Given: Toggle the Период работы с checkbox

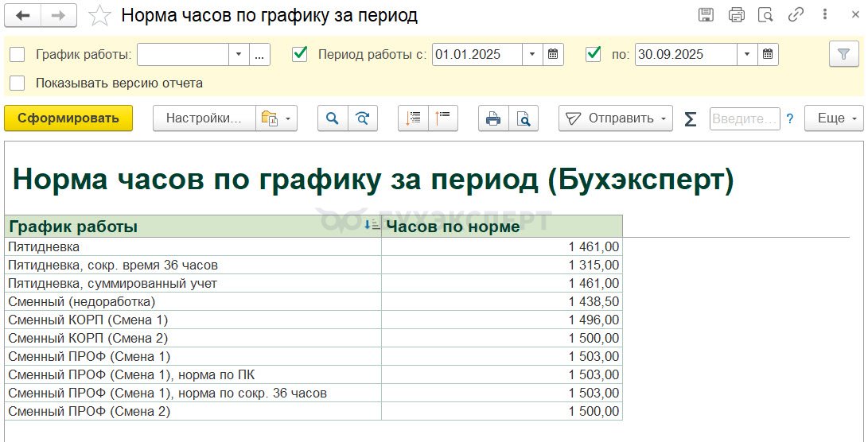Looking at the screenshot, I should coord(299,54).
